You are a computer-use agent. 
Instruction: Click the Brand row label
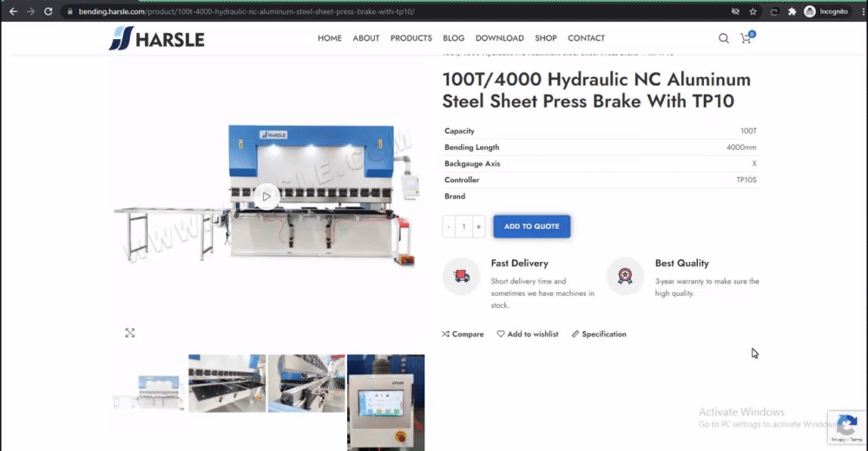pos(455,197)
